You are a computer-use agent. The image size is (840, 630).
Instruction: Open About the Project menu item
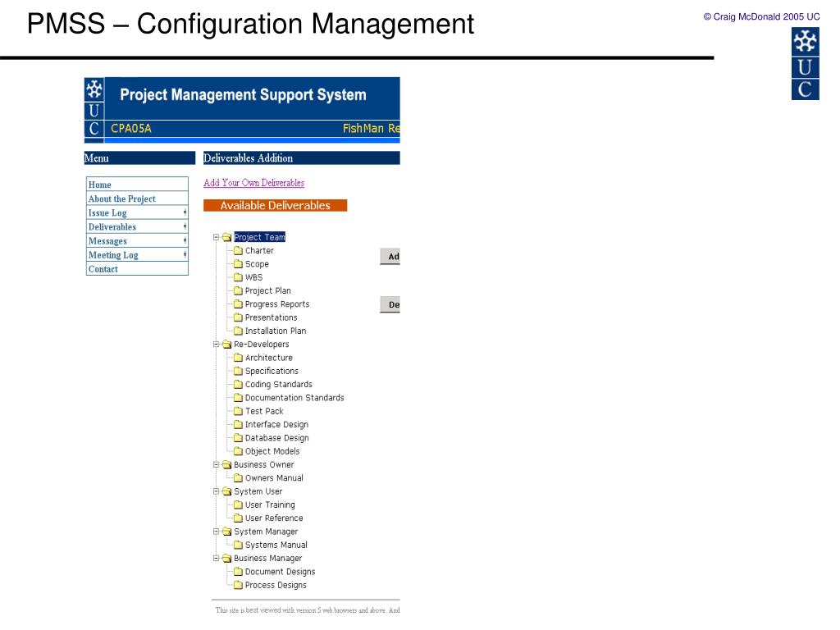point(137,199)
